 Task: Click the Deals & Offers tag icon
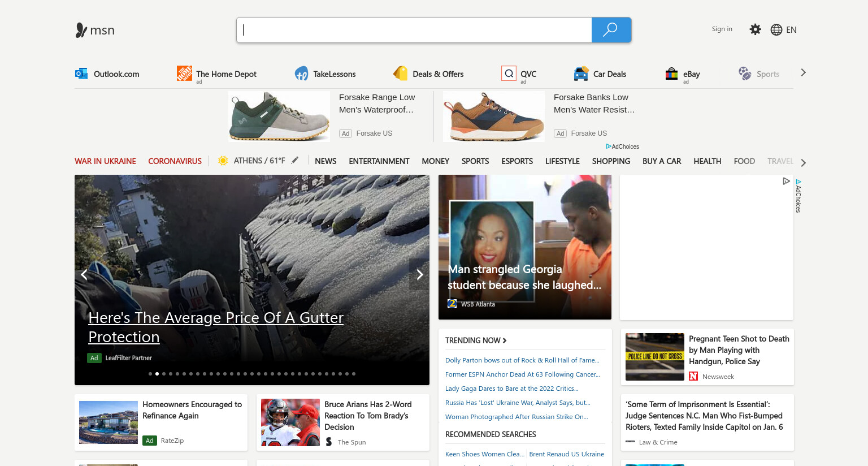coord(400,73)
